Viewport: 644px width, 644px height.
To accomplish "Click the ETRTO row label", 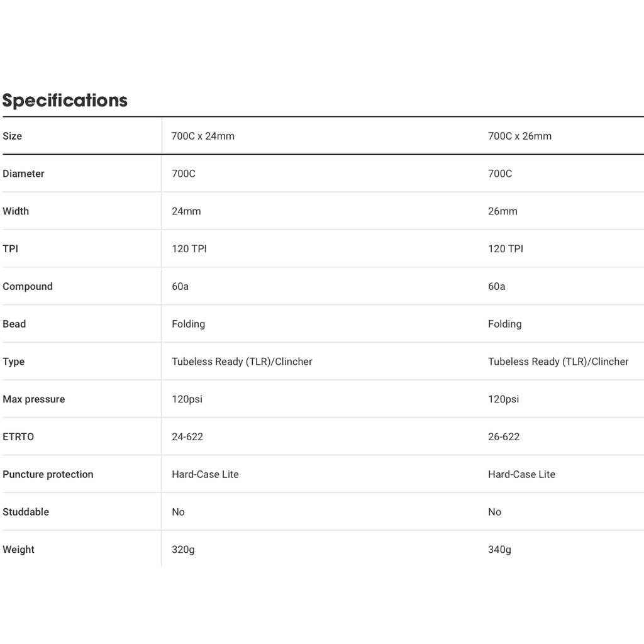I will pos(18,437).
